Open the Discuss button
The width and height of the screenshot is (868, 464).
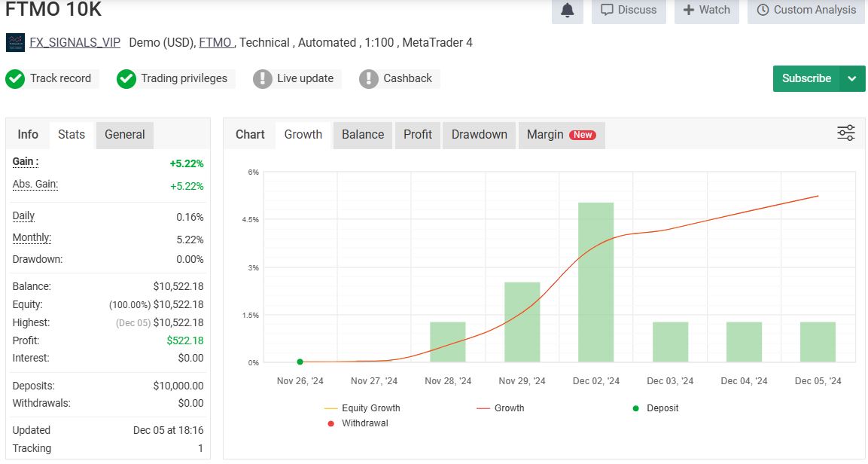(629, 11)
